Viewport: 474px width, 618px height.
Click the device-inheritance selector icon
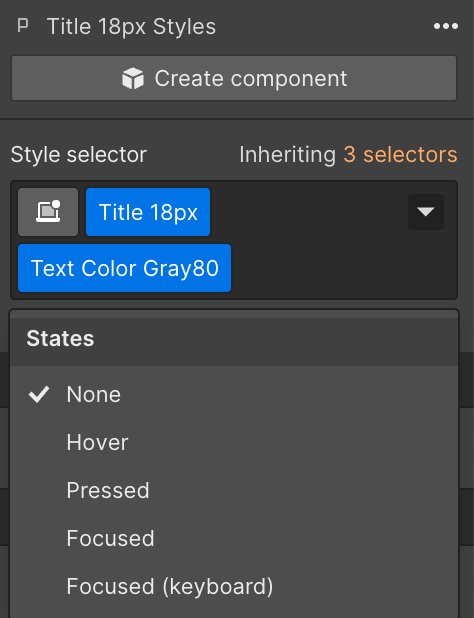(x=48, y=212)
